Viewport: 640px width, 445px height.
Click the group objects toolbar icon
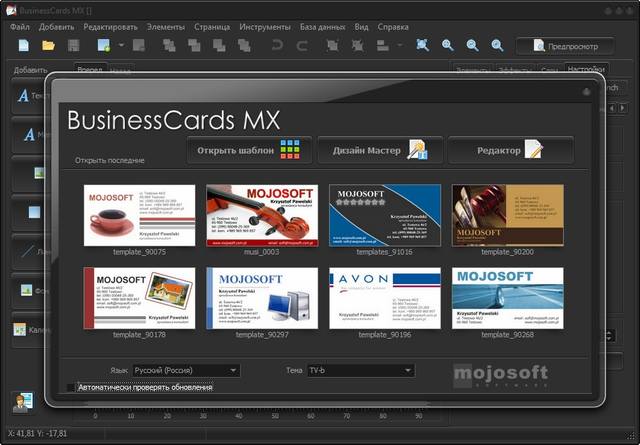pos(332,45)
